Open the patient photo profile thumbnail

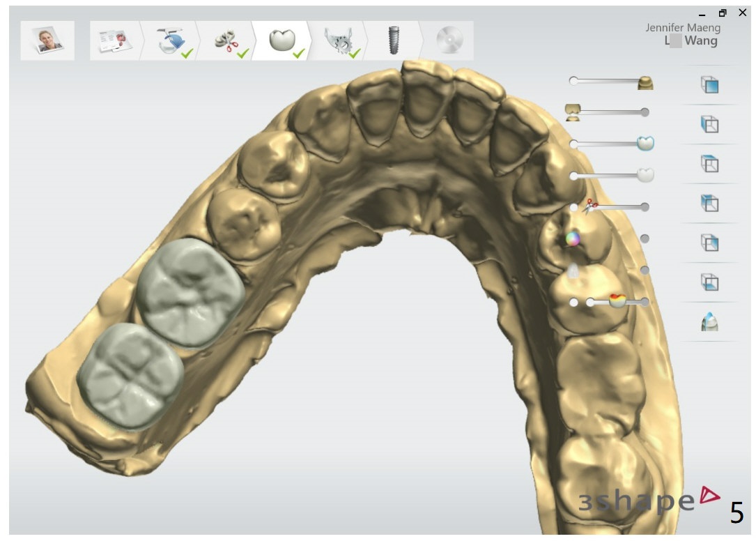(x=47, y=41)
